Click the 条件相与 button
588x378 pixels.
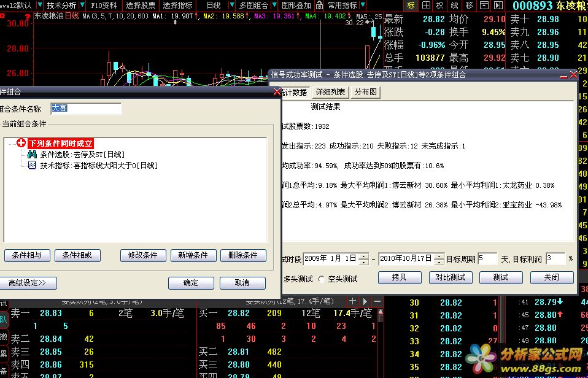[28, 255]
